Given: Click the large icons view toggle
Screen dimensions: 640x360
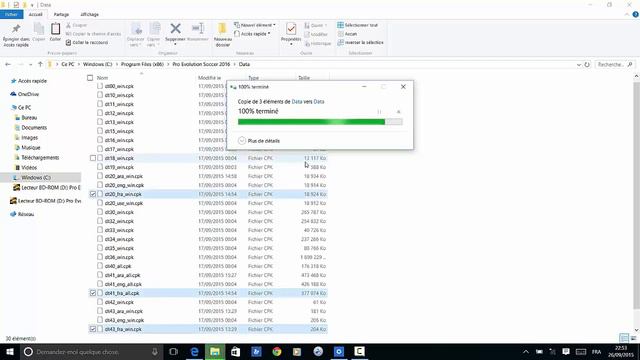Looking at the screenshot, I should [633, 338].
